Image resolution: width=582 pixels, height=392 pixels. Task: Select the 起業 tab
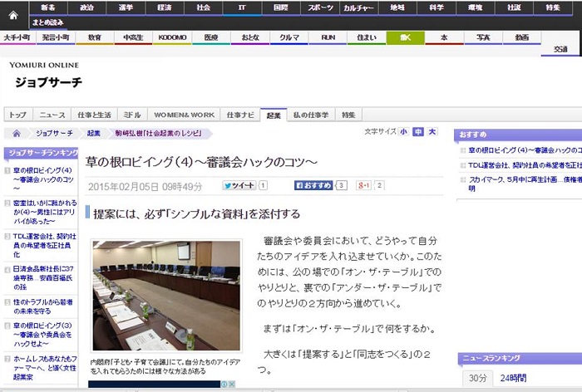tap(274, 115)
